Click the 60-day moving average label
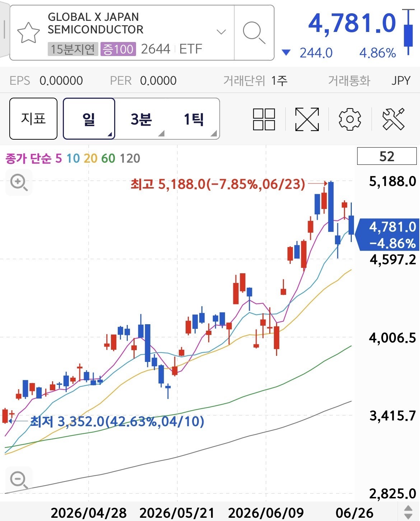 tap(108, 158)
